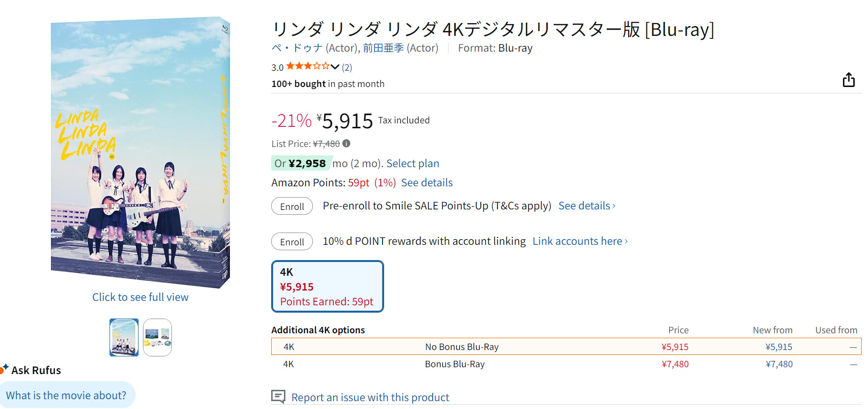Expand the rating breakdown chevron

pos(335,67)
